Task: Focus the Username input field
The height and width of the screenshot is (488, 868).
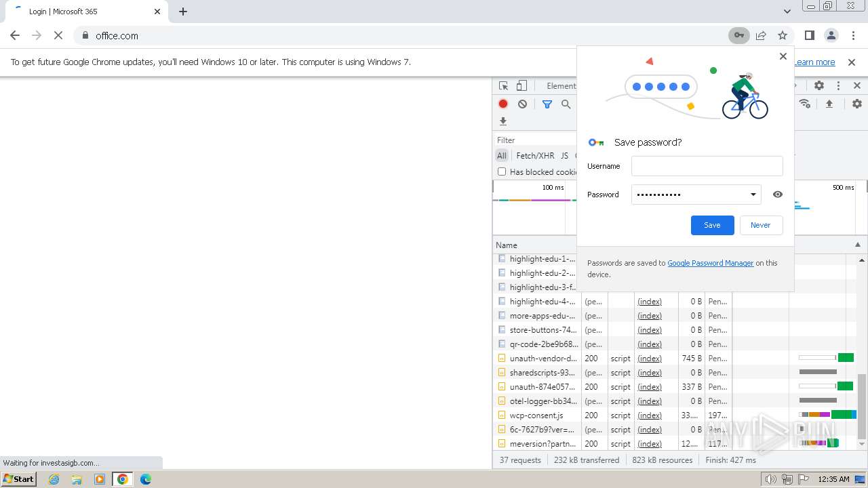Action: pos(707,166)
